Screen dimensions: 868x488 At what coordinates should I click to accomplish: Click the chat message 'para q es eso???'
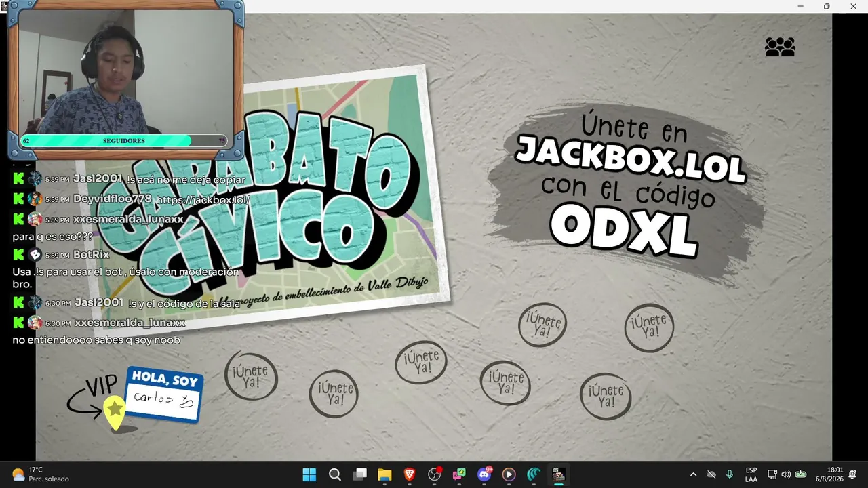52,237
